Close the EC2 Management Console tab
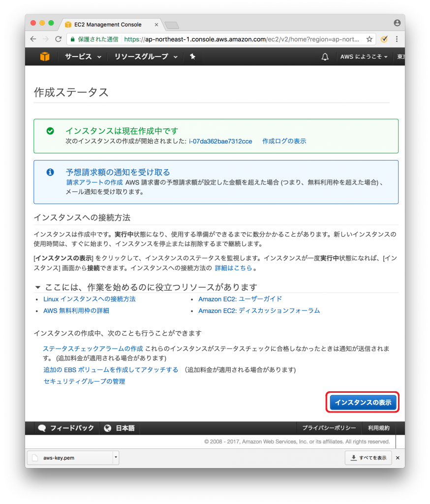Viewport: 430px width, 504px height. pyautogui.click(x=156, y=25)
